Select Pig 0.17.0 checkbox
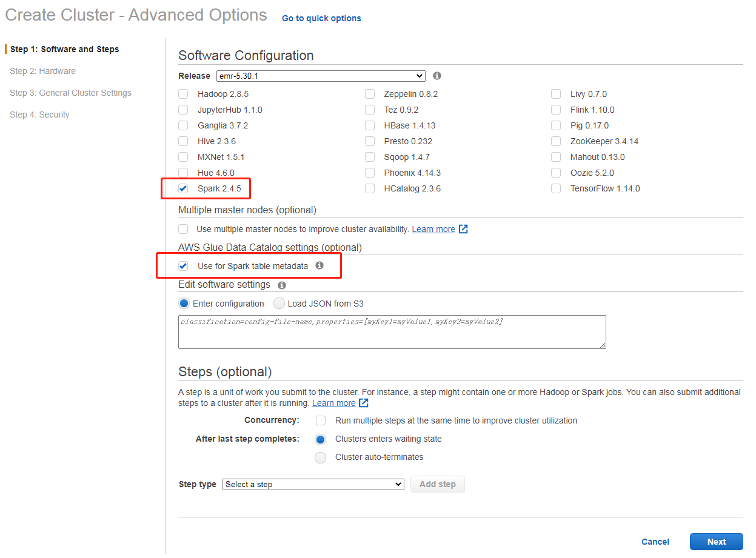This screenshot has height=558, width=756. click(556, 125)
